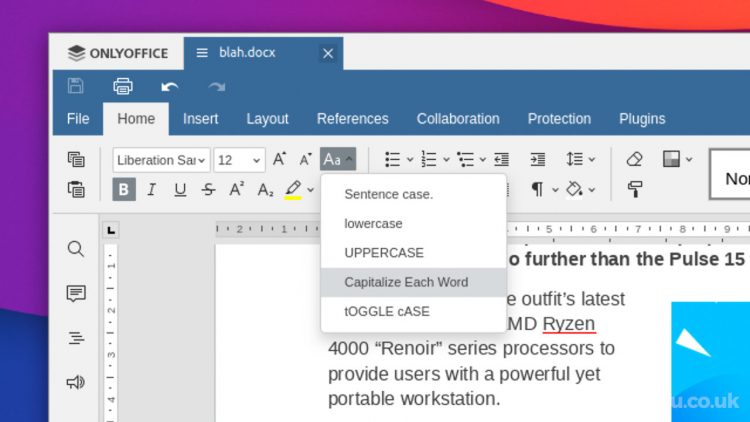This screenshot has height=422, width=750.
Task: Expand nonprinting characters options arrow
Action: pos(555,190)
